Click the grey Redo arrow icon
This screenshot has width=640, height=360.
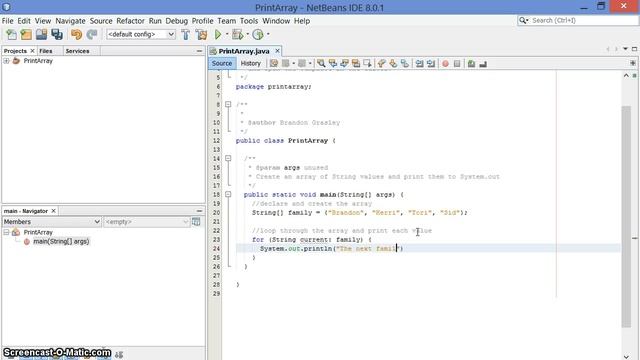coord(92,35)
